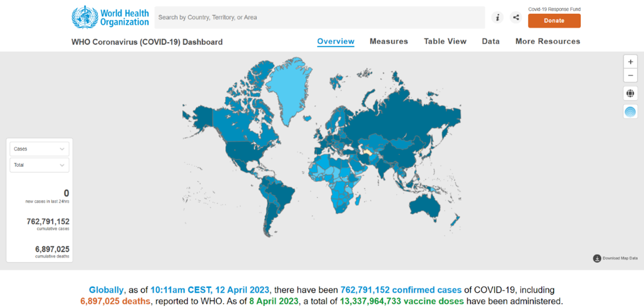Screen dimensions: 644x308
Task: Zoom out of the map
Action: 630,75
